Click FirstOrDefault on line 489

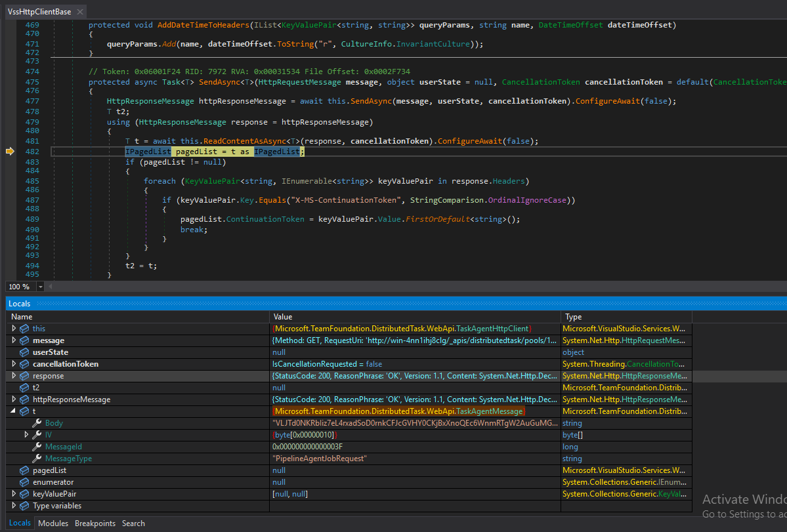[438, 219]
